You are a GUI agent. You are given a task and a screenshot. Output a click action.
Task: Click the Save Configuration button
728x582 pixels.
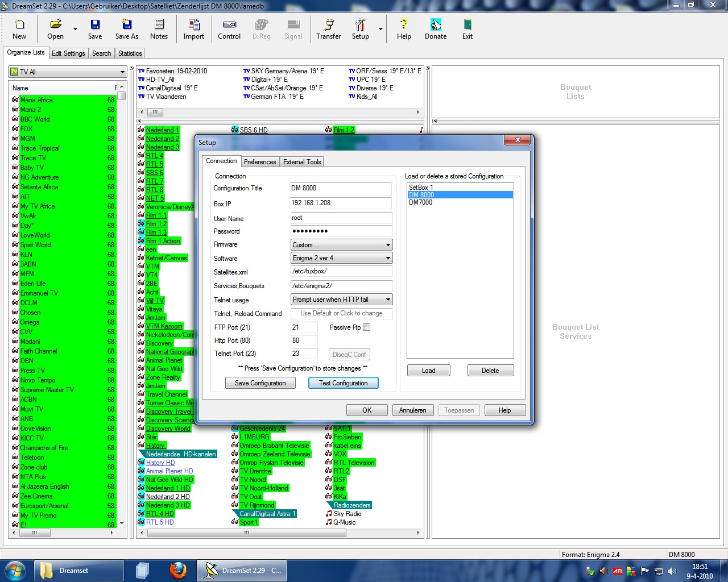tap(260, 383)
